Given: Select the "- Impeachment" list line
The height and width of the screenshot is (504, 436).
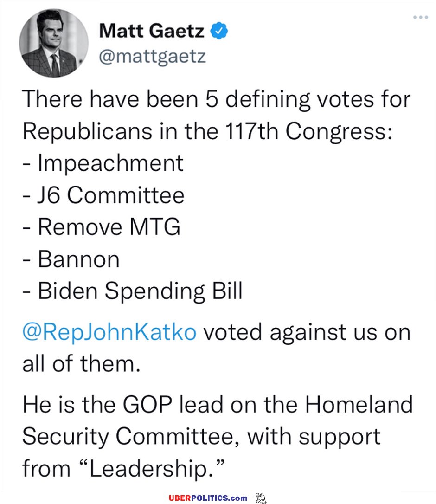Looking at the screenshot, I should [103, 162].
